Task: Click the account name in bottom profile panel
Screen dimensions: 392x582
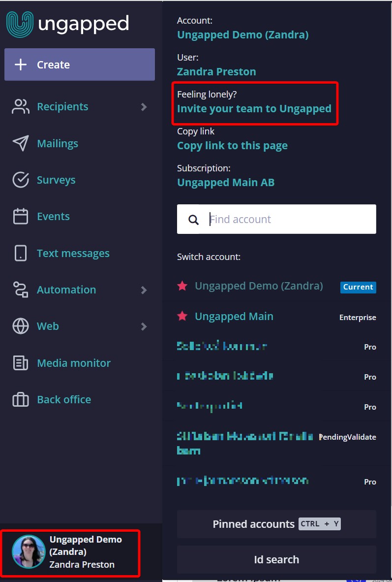Action: (x=86, y=546)
